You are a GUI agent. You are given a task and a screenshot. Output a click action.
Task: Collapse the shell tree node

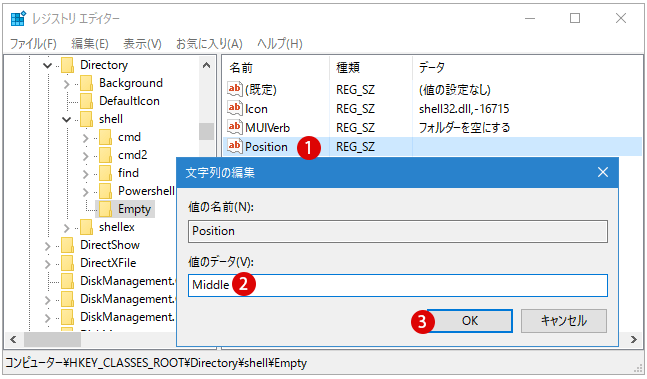(x=66, y=120)
